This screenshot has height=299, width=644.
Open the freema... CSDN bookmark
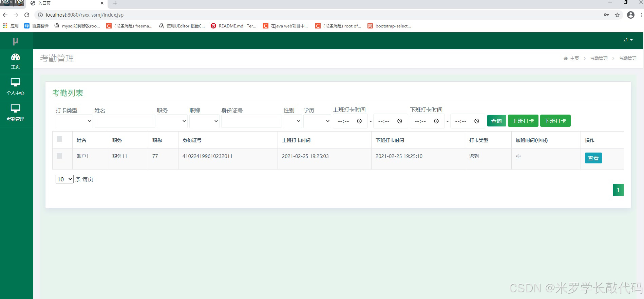pos(129,26)
